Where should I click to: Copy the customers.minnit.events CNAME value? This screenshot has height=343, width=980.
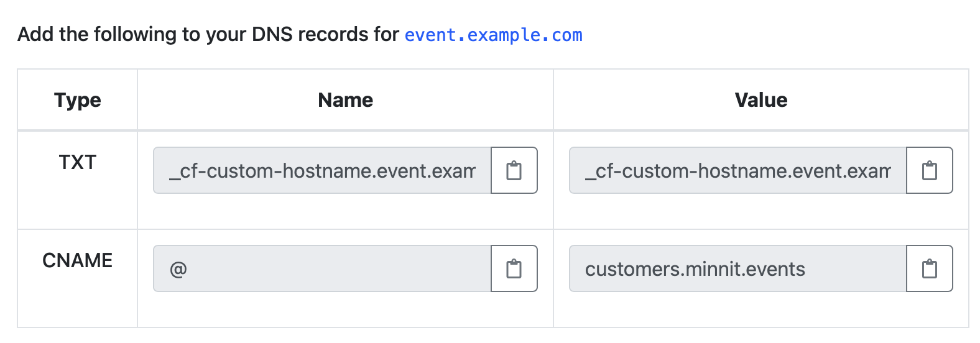(x=929, y=268)
